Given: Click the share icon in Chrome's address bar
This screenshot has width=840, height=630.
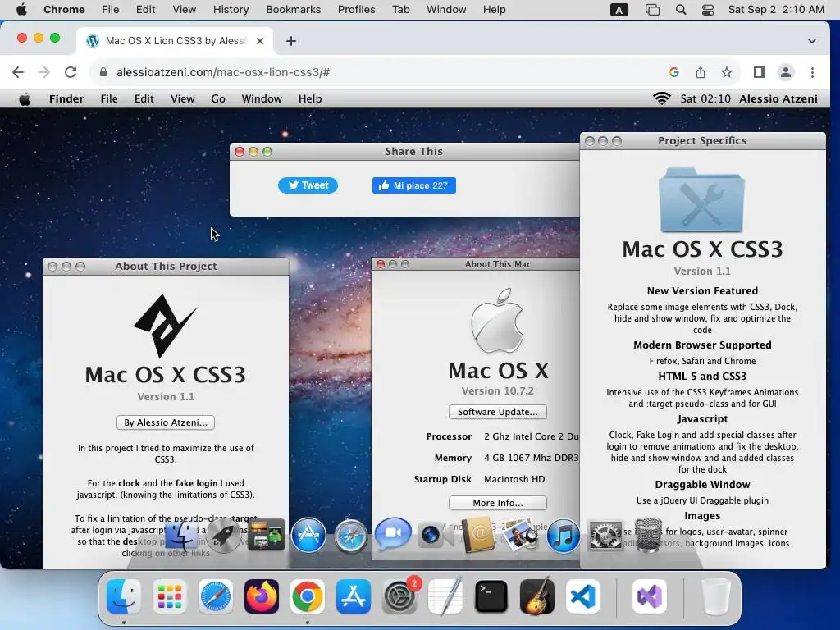Looking at the screenshot, I should pos(701,72).
